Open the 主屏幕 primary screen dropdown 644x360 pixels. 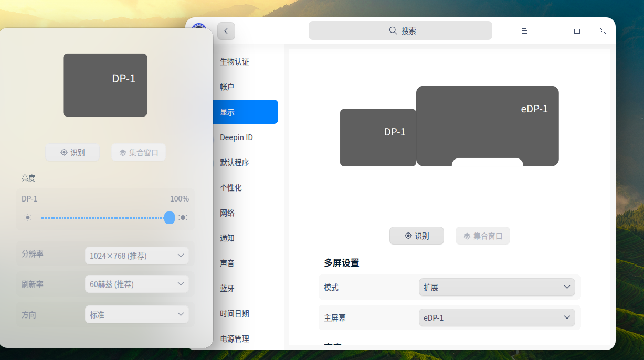tap(497, 317)
